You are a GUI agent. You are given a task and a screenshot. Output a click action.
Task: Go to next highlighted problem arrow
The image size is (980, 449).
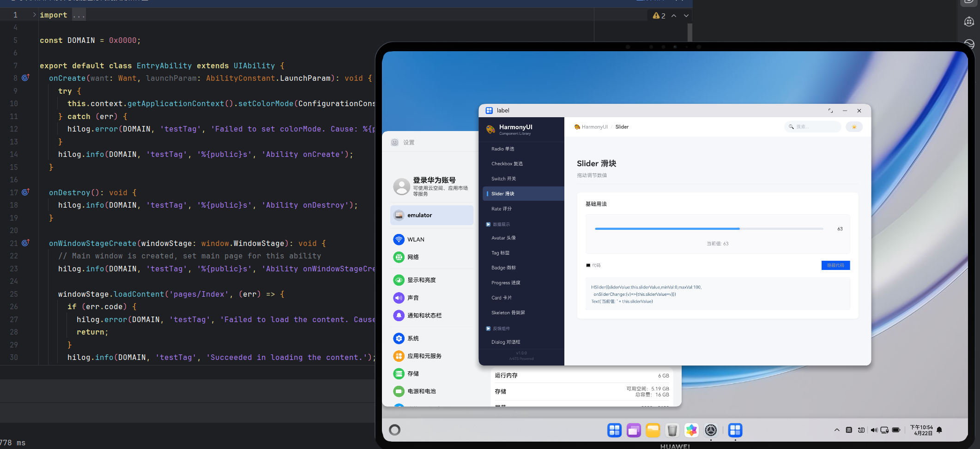pyautogui.click(x=686, y=16)
